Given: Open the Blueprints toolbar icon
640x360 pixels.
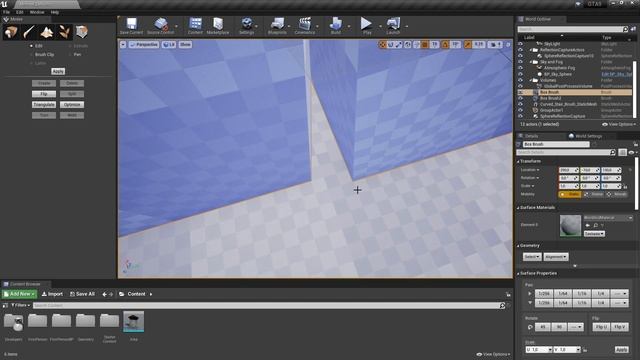Looking at the screenshot, I should point(277,26).
